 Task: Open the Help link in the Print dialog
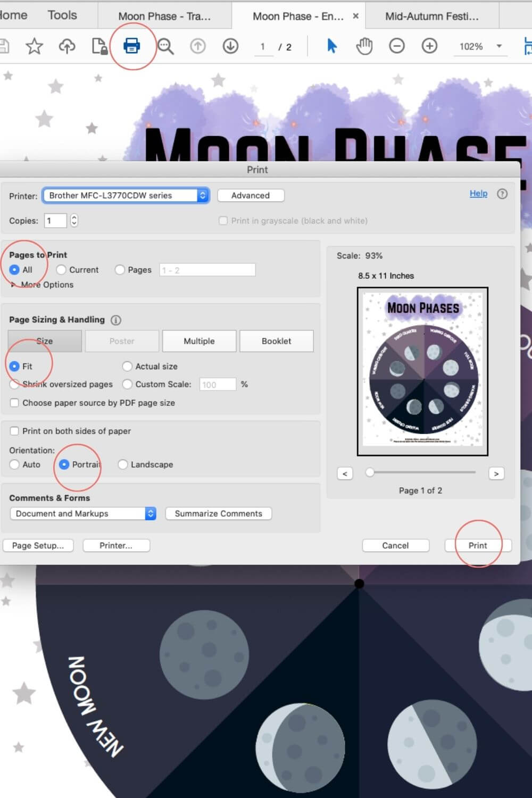[x=478, y=194]
